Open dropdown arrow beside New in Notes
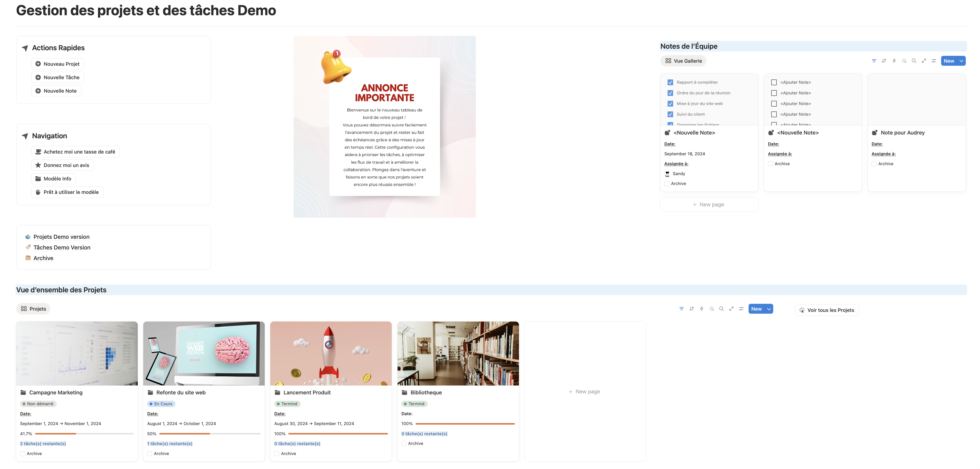The image size is (980, 469). tap(961, 61)
